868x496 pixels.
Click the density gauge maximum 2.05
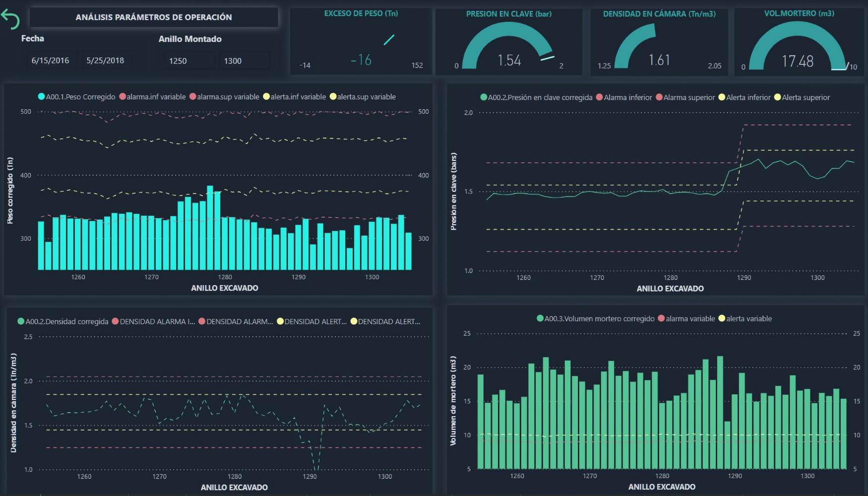pyautogui.click(x=714, y=65)
